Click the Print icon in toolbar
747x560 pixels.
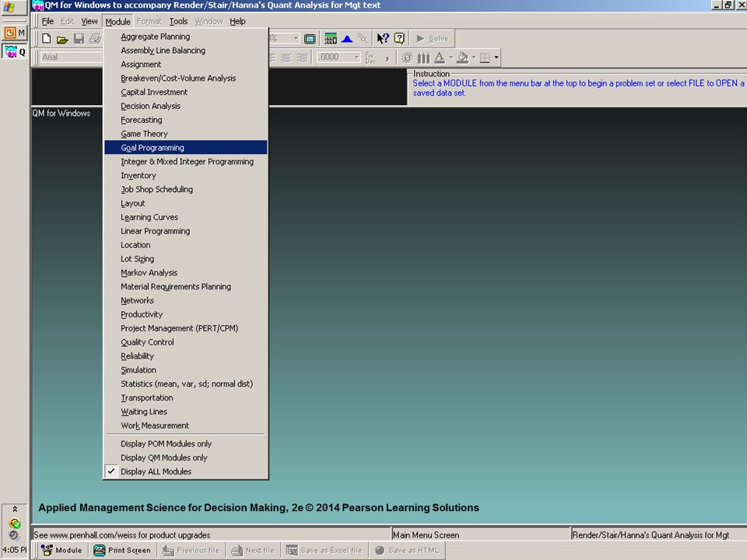[95, 39]
